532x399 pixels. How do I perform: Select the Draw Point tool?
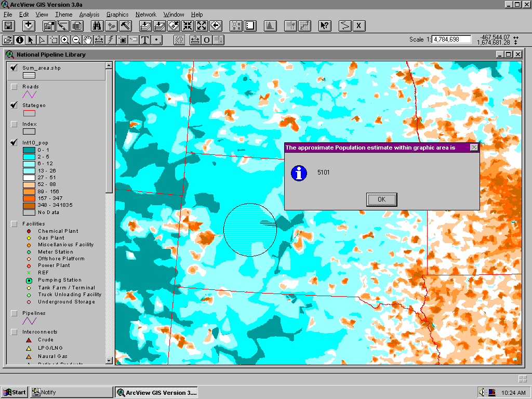[x=157, y=40]
